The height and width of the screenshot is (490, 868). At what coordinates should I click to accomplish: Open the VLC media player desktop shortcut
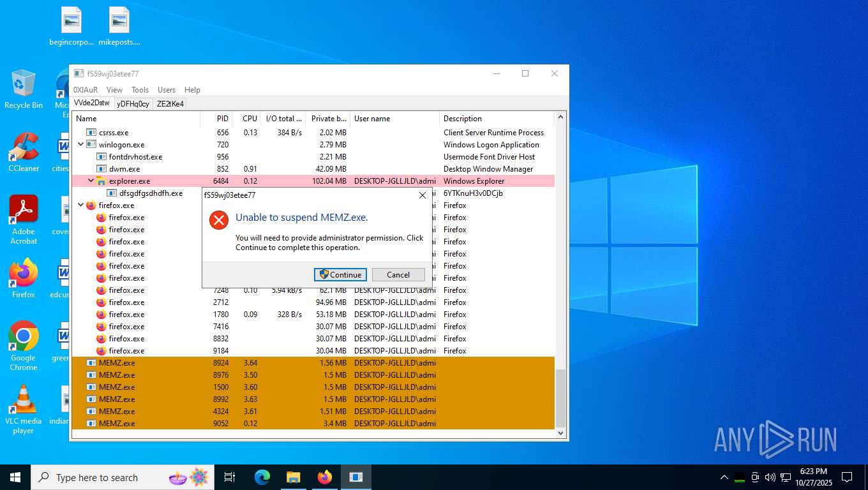coord(24,409)
